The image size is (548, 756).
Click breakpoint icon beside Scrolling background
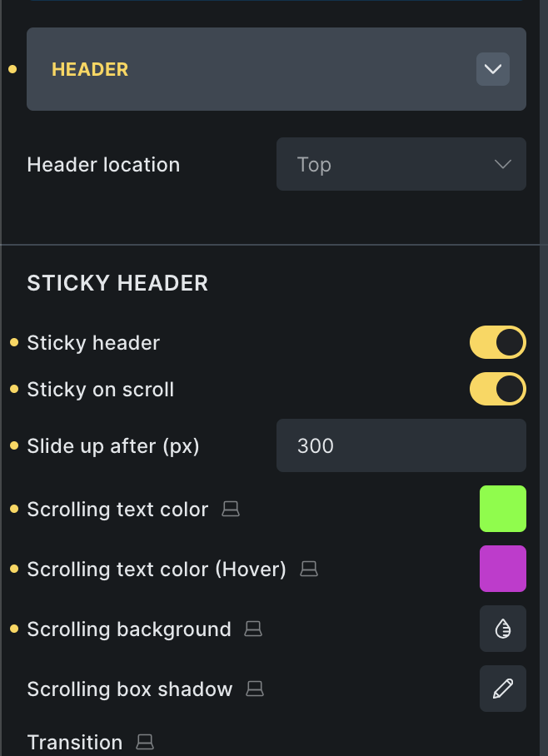point(253,629)
